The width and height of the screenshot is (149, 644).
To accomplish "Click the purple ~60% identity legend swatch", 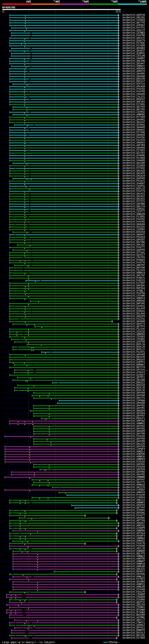I will (x=74, y=4).
